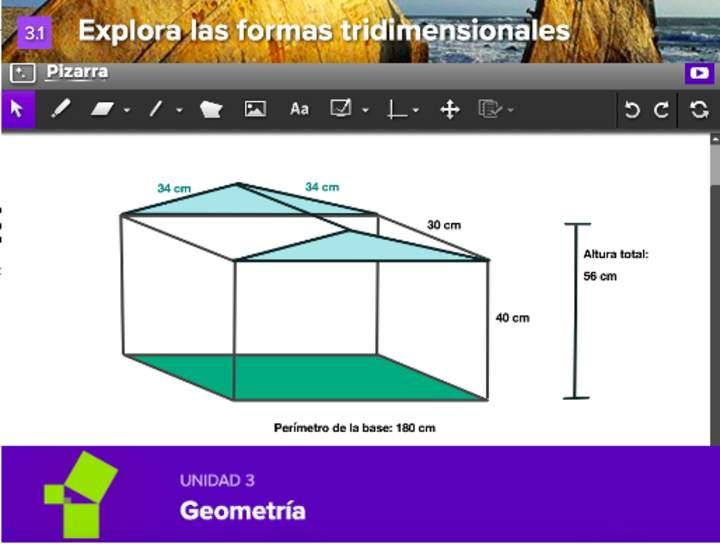Screen dimensions: 720x544
Task: Select the arrow pointer tool
Action: coord(17,110)
